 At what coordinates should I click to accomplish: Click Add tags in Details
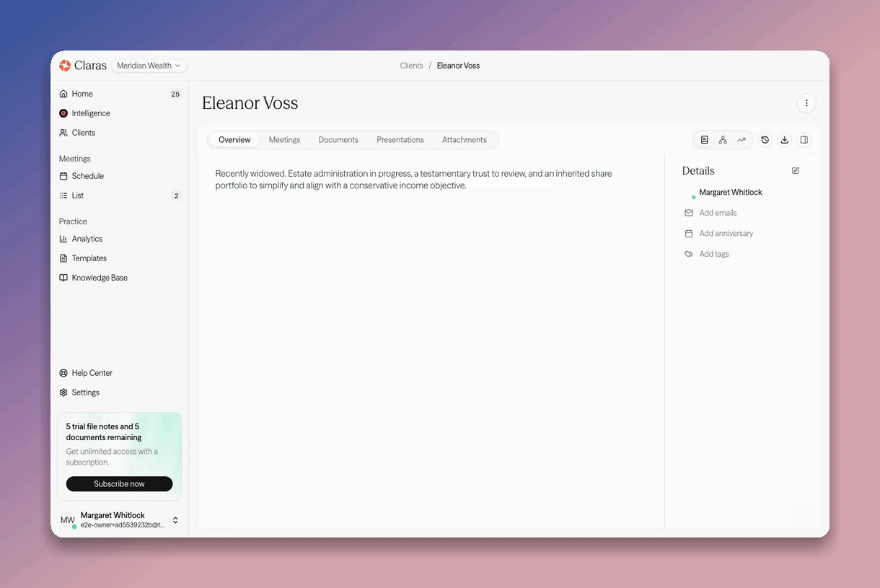coord(714,254)
